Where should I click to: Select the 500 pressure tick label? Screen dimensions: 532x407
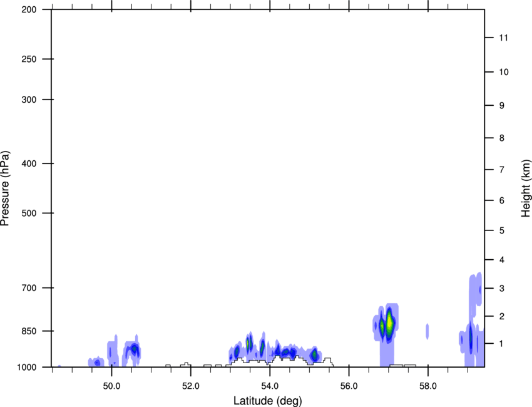(x=29, y=213)
